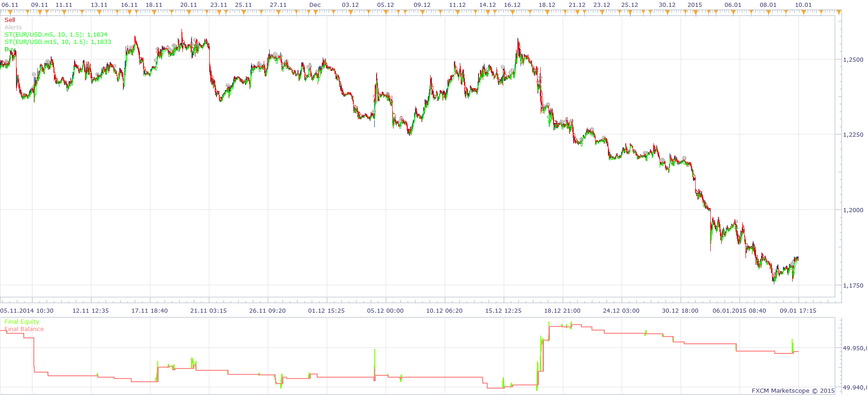Click the 16.11 date on top axis

tap(129, 5)
